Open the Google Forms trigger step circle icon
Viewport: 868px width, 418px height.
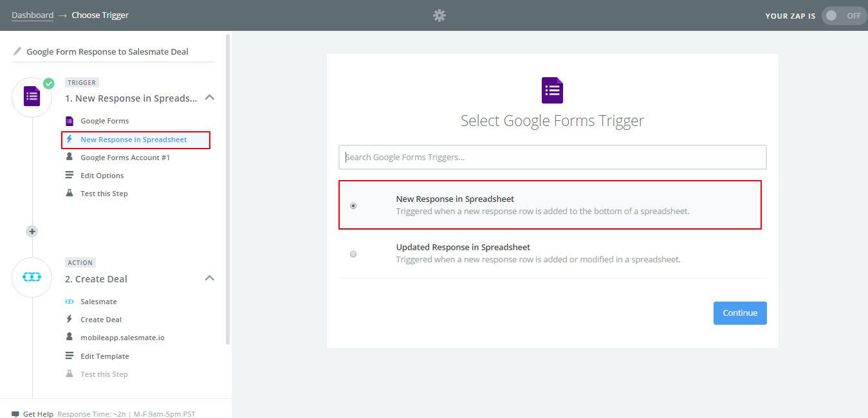pos(32,97)
